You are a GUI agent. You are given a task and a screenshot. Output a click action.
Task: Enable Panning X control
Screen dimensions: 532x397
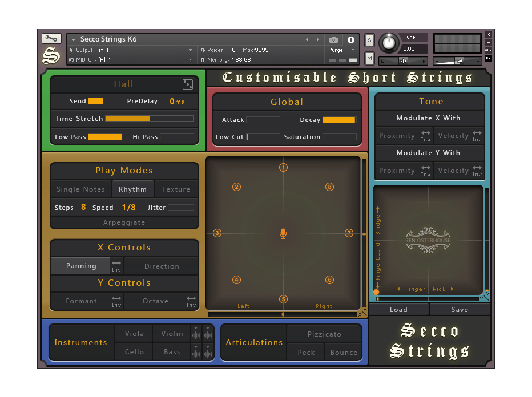click(x=81, y=266)
